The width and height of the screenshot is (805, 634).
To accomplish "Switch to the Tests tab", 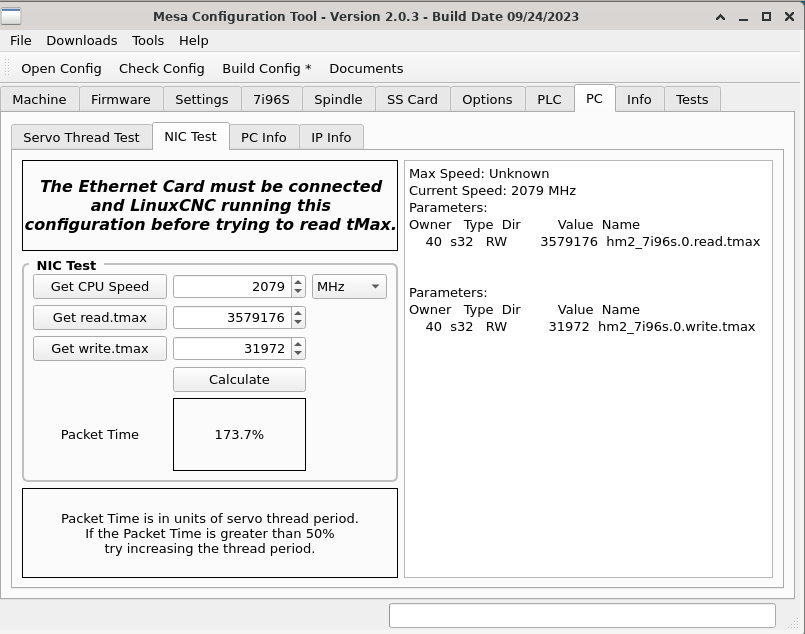I will click(x=692, y=99).
